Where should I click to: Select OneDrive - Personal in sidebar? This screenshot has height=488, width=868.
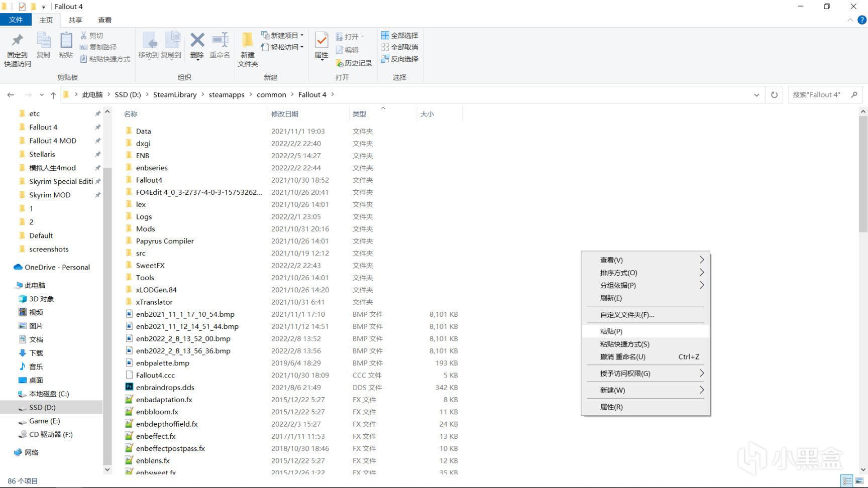coord(52,267)
